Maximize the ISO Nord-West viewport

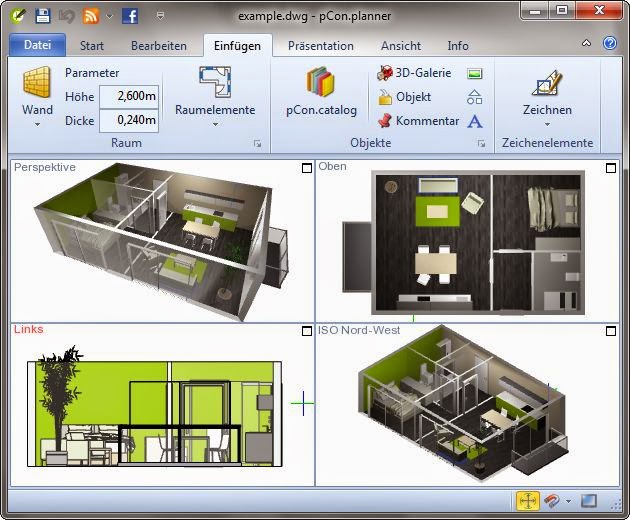[611, 331]
